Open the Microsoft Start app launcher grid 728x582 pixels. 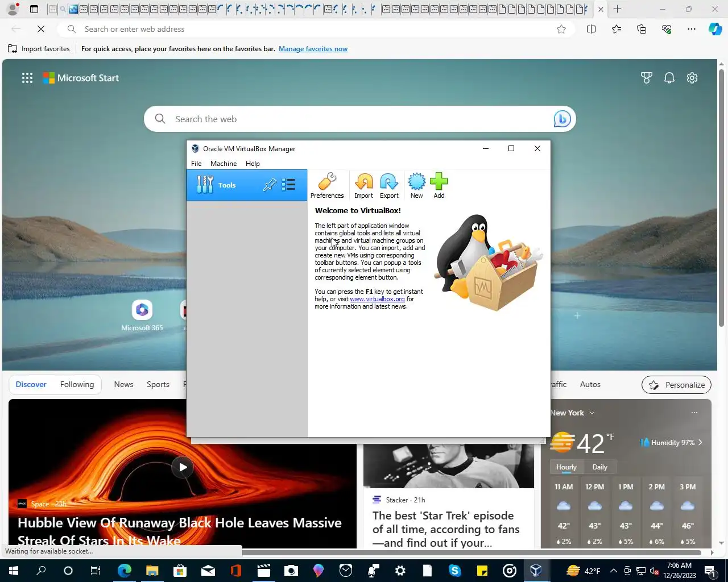(27, 78)
